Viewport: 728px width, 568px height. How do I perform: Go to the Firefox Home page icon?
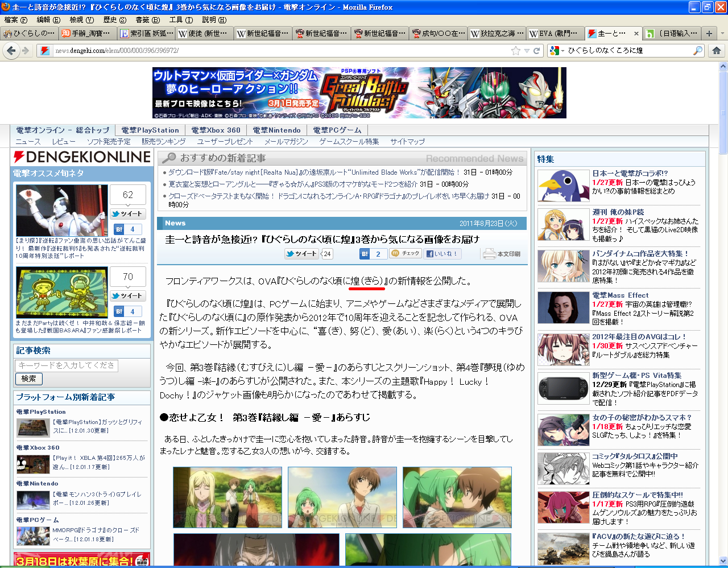(716, 51)
